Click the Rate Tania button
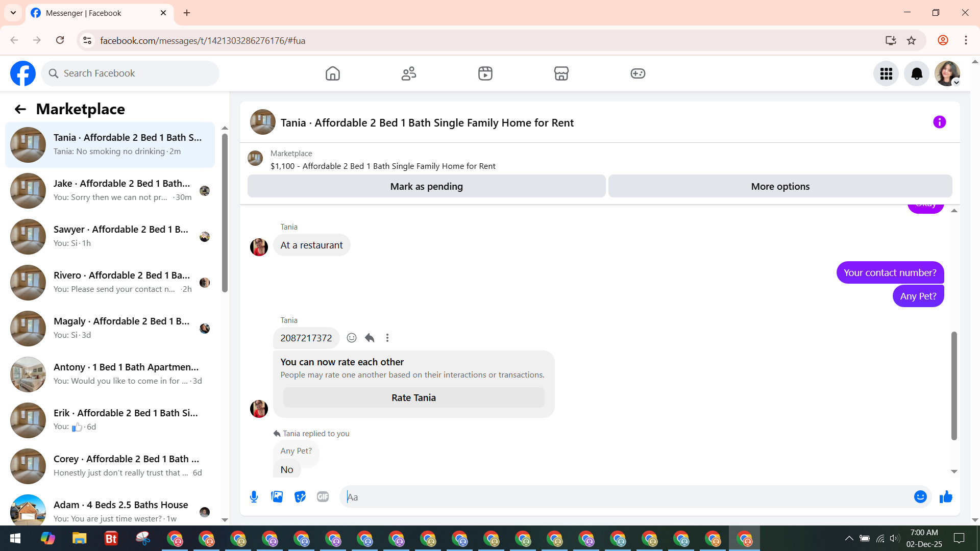The width and height of the screenshot is (980, 551). [x=413, y=398]
